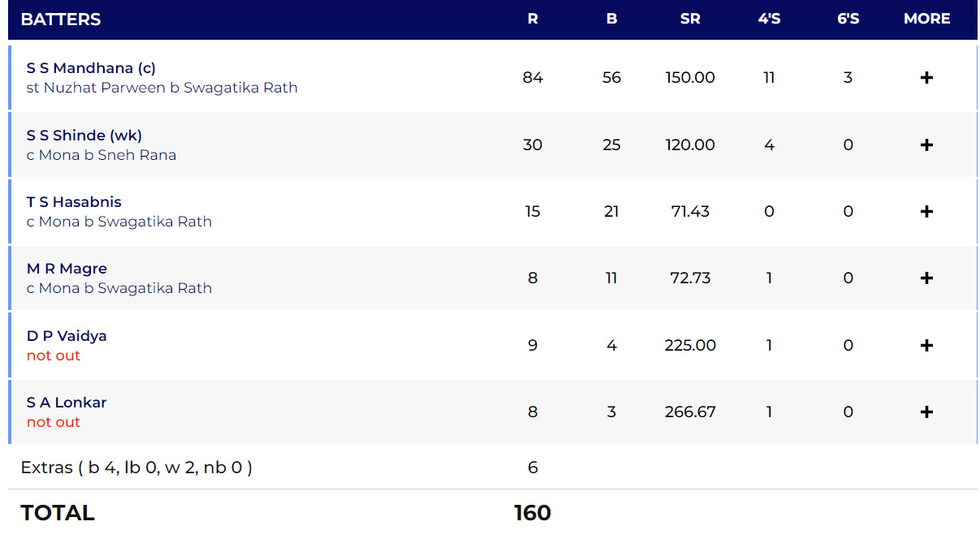Click the 6'S column header

coord(848,19)
